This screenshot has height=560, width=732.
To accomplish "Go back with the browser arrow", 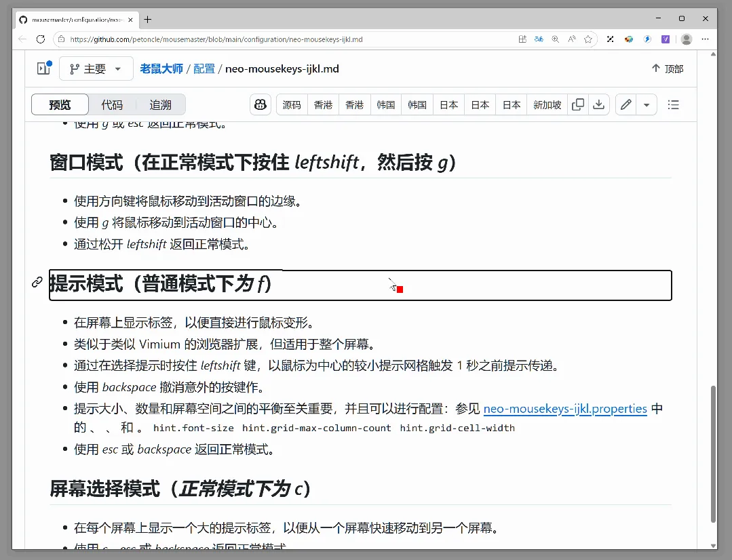I will 22,39.
